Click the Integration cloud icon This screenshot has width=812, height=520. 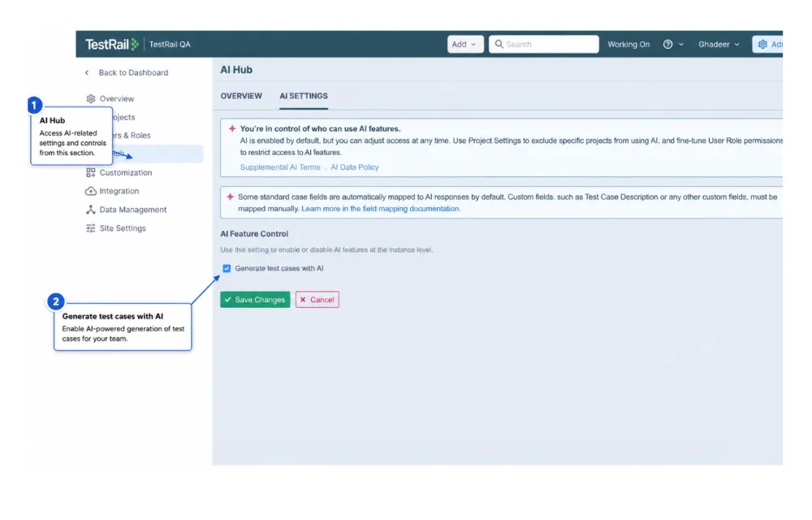pyautogui.click(x=91, y=191)
